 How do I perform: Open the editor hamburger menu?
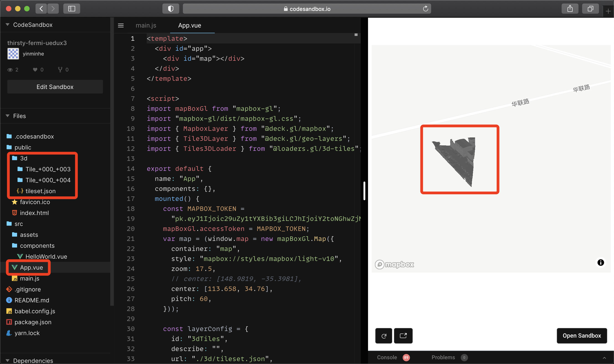pos(121,25)
